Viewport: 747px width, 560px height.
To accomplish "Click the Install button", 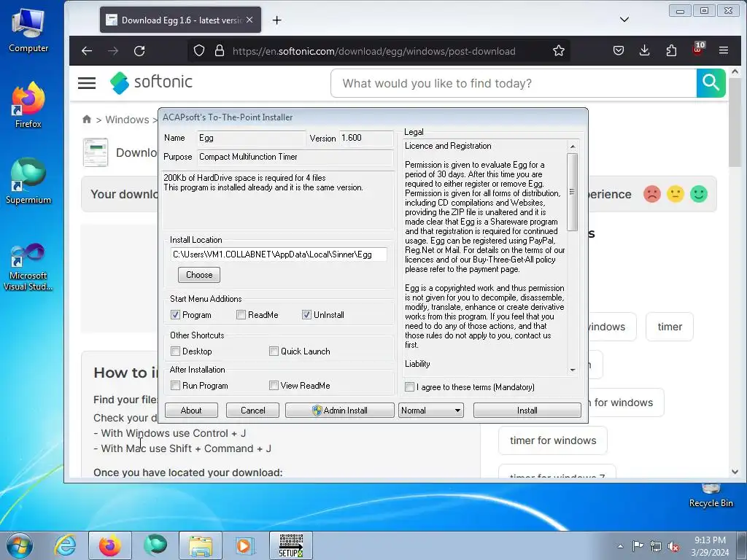I will click(527, 410).
